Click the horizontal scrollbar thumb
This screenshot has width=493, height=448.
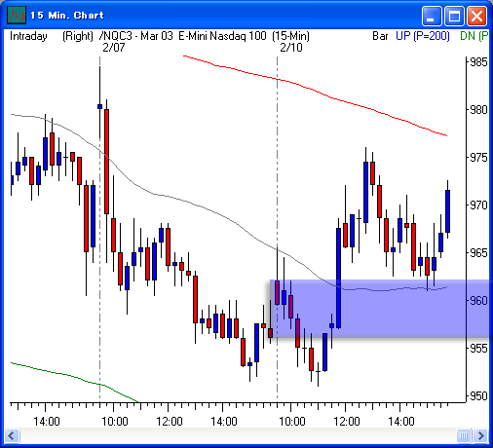click(x=464, y=435)
